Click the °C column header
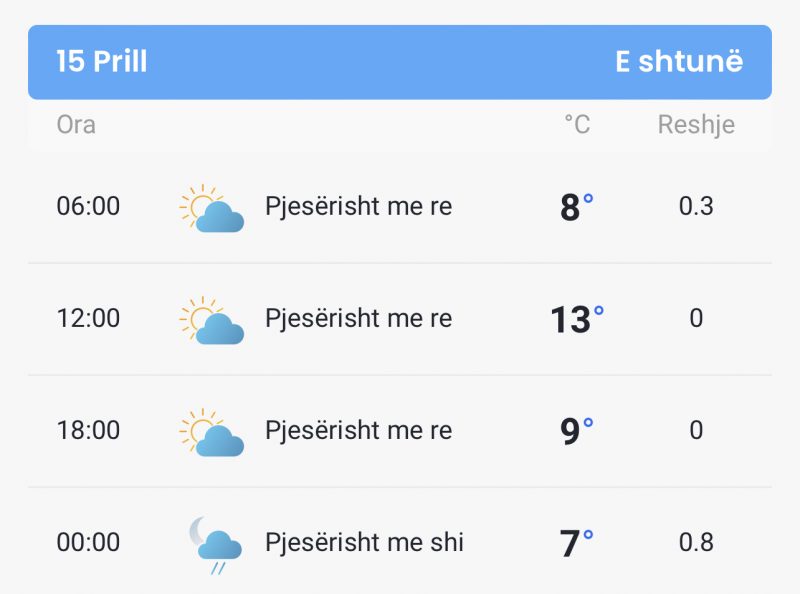This screenshot has height=594, width=800. 577,125
